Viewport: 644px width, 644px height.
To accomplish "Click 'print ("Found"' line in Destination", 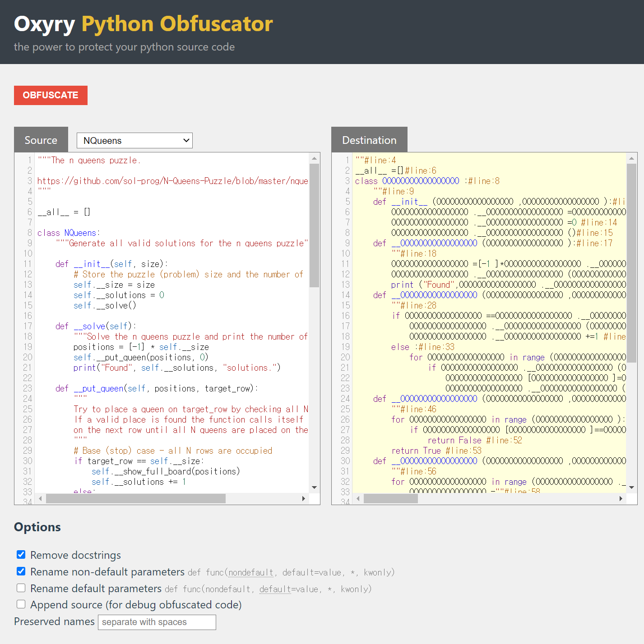I will tap(509, 285).
